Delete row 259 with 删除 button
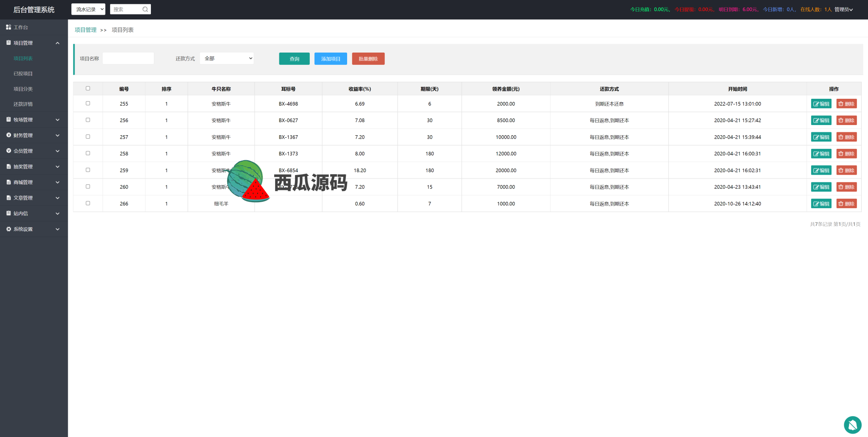This screenshot has height=437, width=868. [846, 170]
